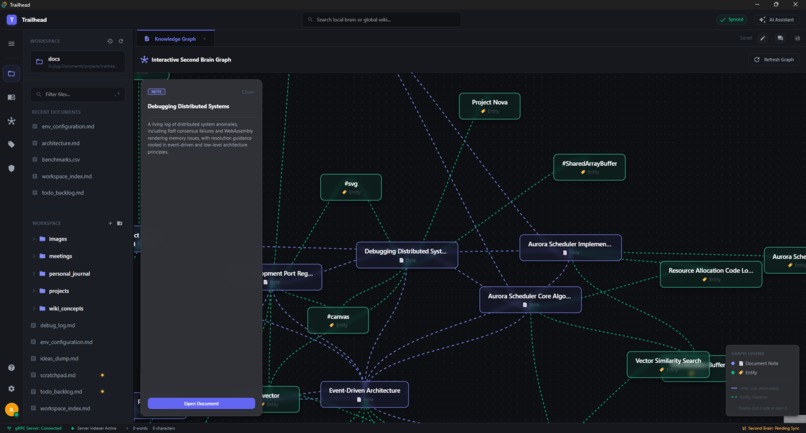
Task: Click the comments icon in top toolbar
Action: (x=780, y=38)
